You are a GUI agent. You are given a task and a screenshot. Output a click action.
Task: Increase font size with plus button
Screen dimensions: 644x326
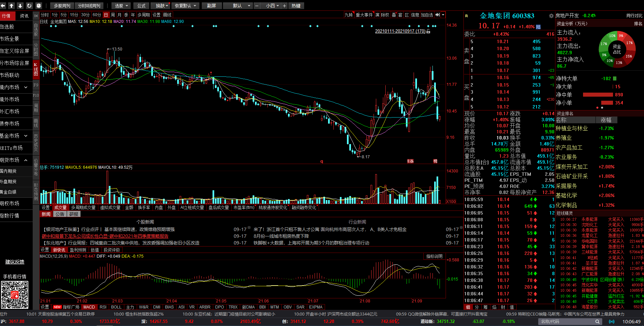pyautogui.click(x=284, y=6)
